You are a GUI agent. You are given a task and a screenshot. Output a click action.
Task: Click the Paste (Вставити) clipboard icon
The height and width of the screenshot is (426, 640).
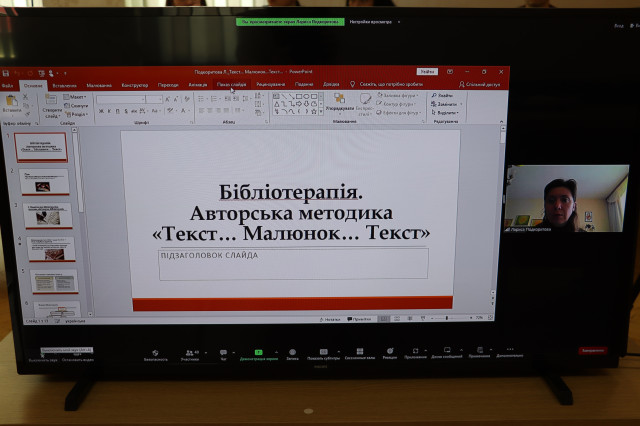tap(11, 100)
